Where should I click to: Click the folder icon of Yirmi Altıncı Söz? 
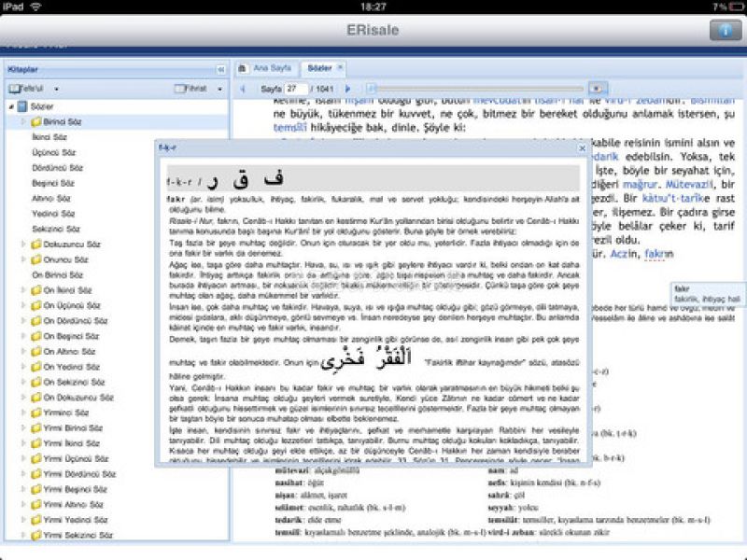[35, 504]
